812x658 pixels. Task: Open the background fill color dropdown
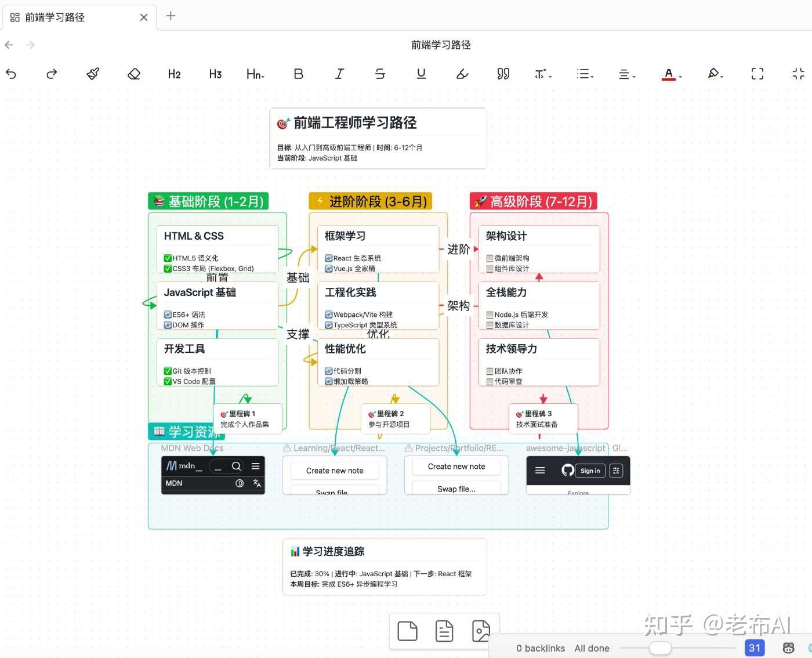pos(716,74)
